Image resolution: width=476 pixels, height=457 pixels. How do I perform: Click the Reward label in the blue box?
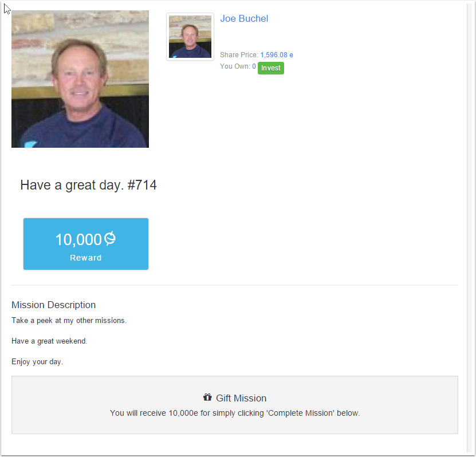pyautogui.click(x=85, y=258)
